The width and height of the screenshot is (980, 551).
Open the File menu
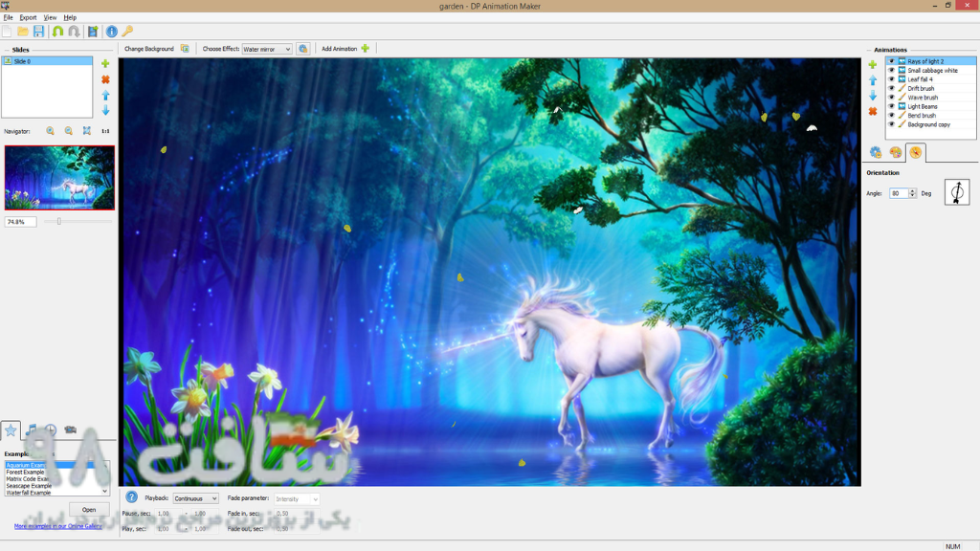click(8, 17)
